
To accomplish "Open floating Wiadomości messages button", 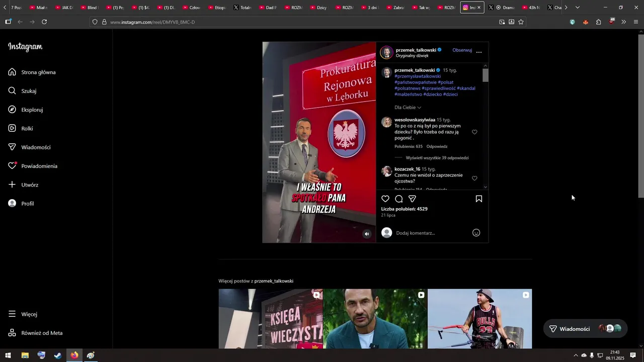I will 586,329.
